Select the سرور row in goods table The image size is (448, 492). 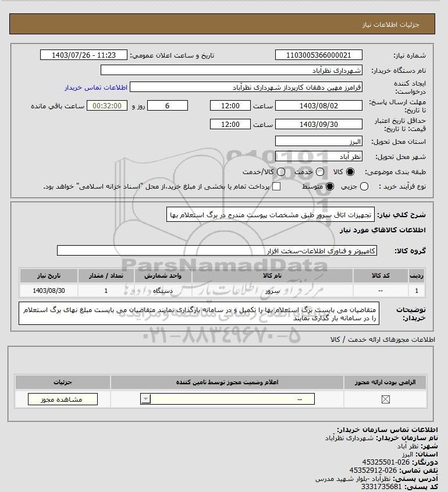[222, 291]
